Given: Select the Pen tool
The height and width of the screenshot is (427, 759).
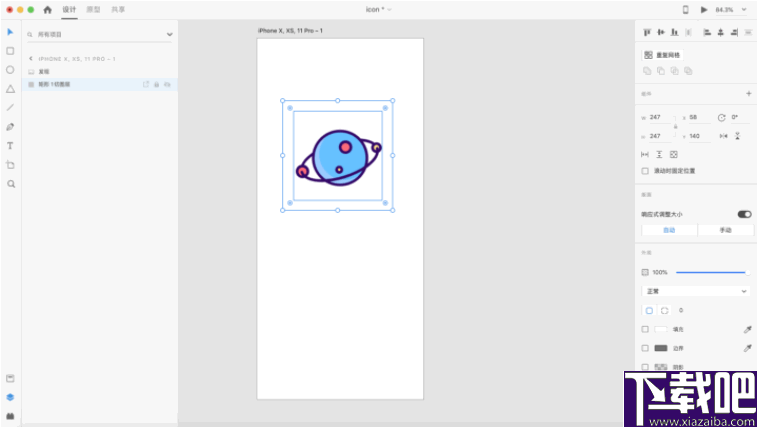Looking at the screenshot, I should (x=10, y=127).
